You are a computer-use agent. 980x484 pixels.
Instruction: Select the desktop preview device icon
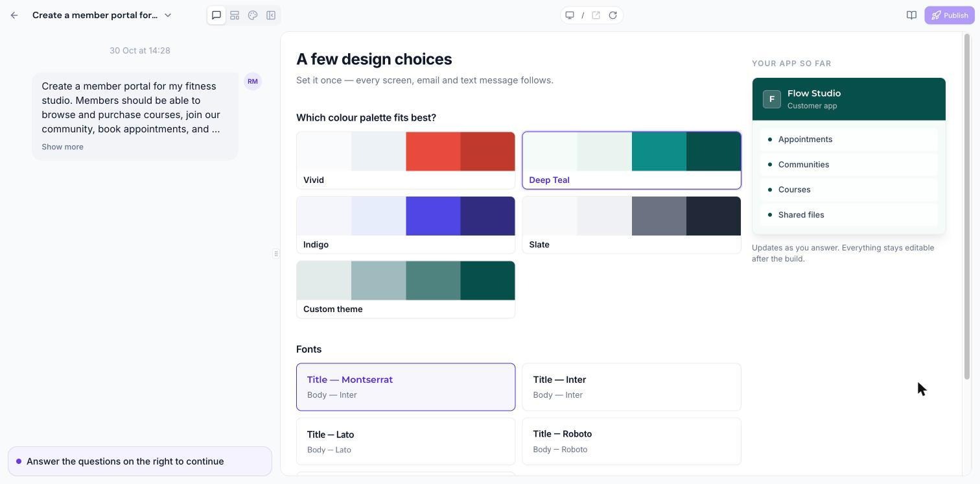[x=570, y=15]
